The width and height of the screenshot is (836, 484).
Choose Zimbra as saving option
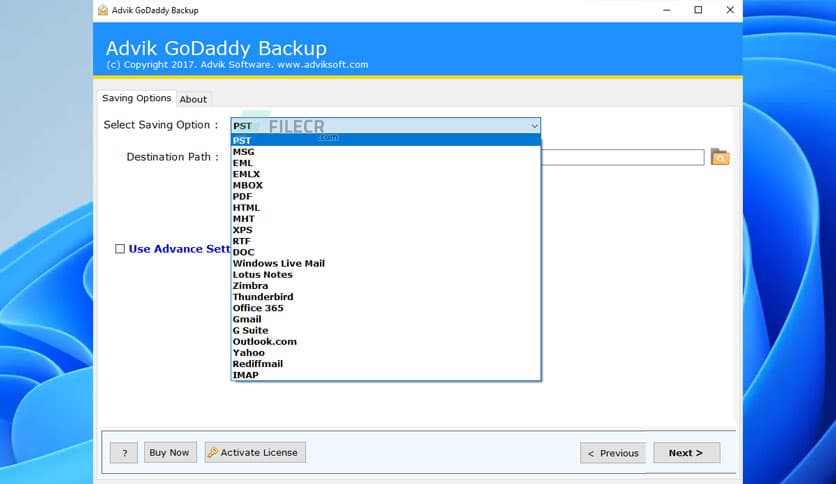tap(386, 286)
